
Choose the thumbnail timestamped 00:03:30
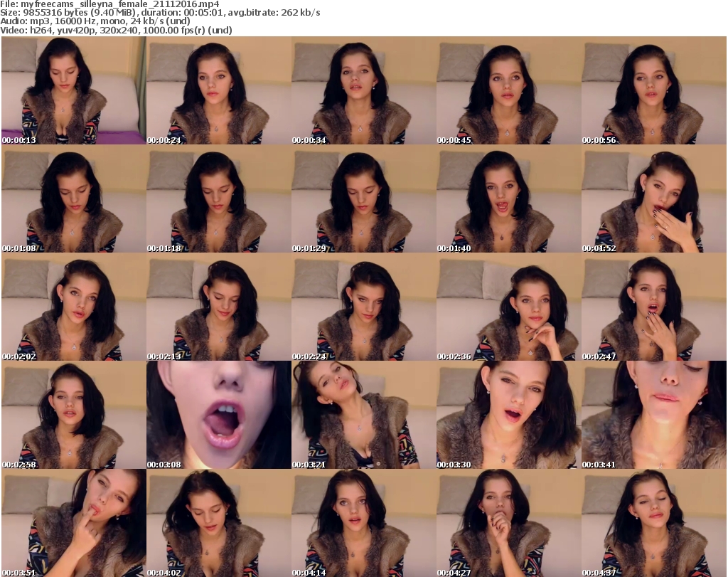tap(509, 415)
